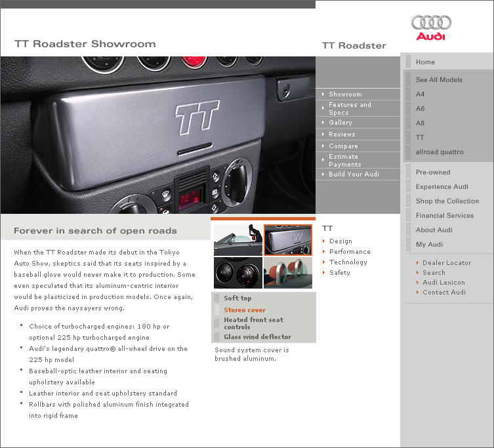Open the Performance section link
The image size is (494, 448).
(x=350, y=251)
